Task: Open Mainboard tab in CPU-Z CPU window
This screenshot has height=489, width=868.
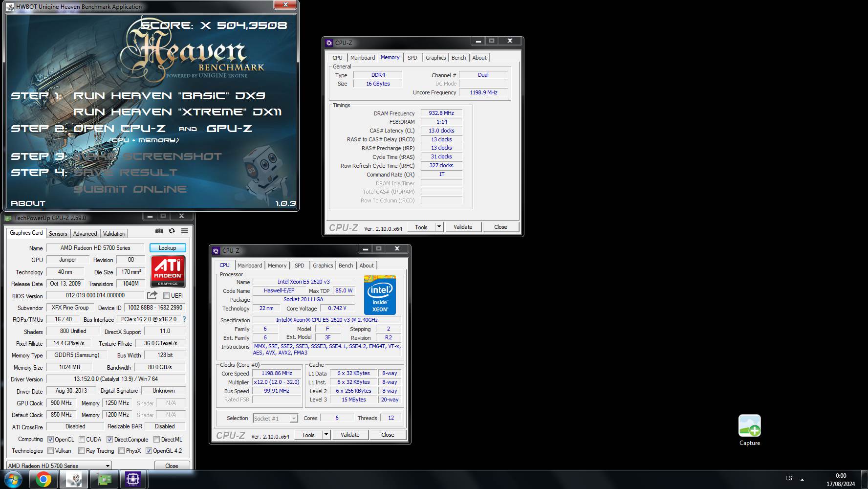Action: (x=250, y=266)
